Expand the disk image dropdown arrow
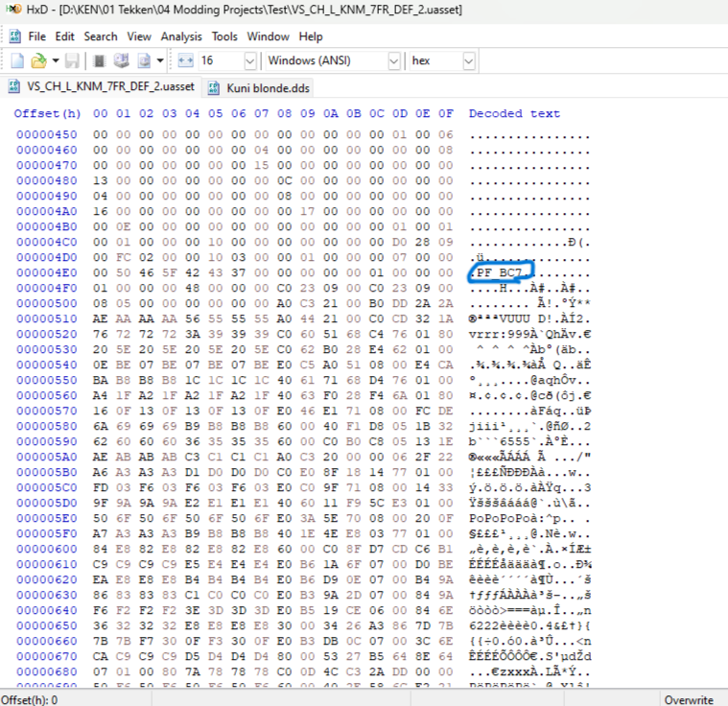Image resolution: width=728 pixels, height=706 pixels. pos(160,60)
